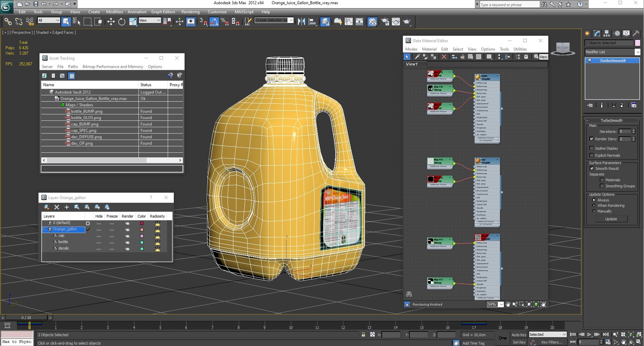Enable Explicit Normals checkbox
The height and width of the screenshot is (346, 644).
tap(591, 155)
